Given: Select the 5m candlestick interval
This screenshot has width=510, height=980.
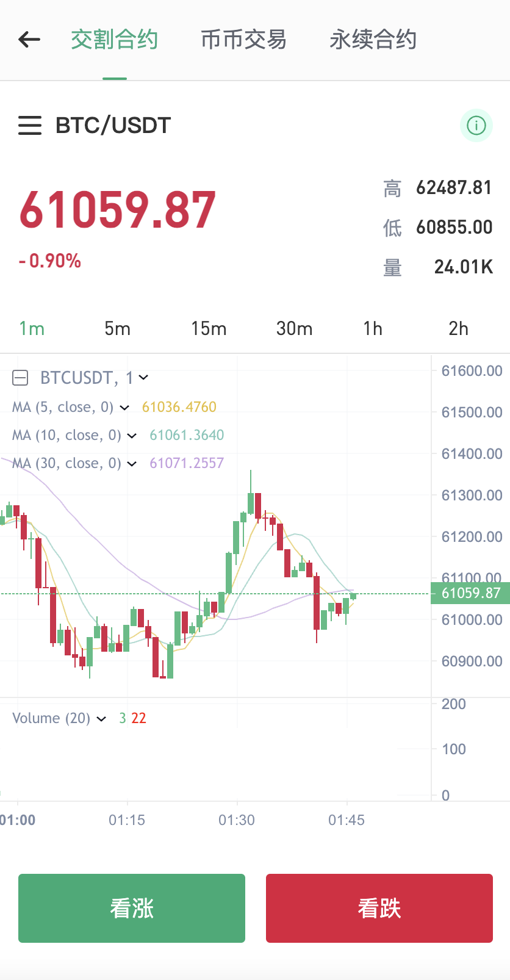Looking at the screenshot, I should [117, 328].
